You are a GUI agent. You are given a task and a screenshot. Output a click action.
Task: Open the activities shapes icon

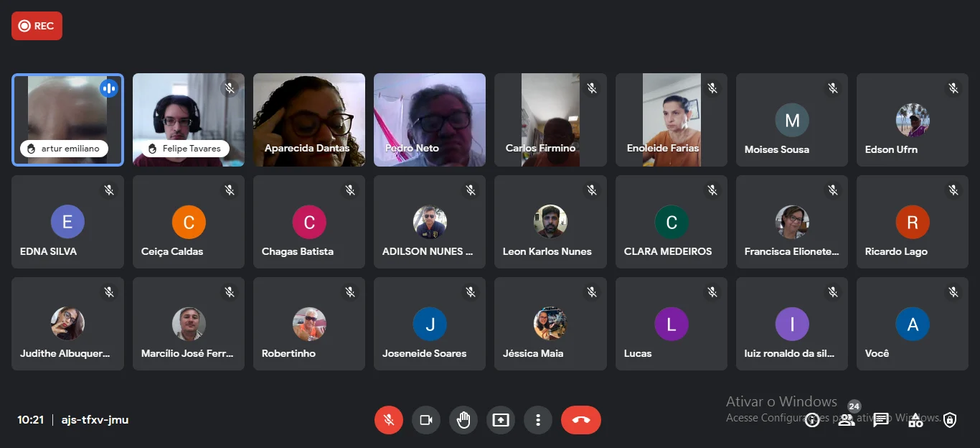915,420
